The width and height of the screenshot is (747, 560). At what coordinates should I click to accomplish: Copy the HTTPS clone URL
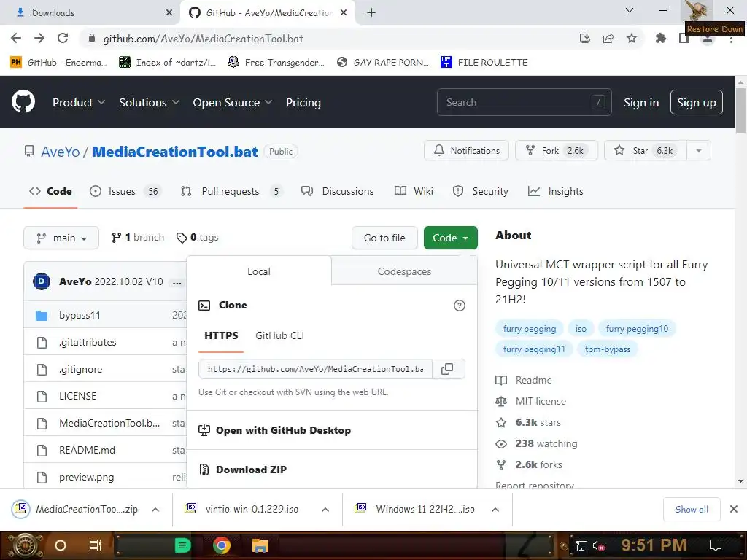[x=447, y=369]
